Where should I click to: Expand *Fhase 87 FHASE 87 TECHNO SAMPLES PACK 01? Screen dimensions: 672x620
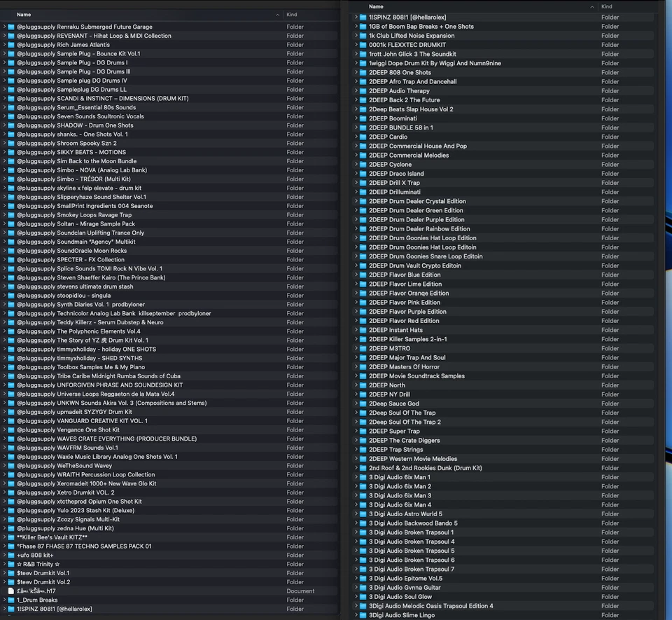(x=4, y=546)
